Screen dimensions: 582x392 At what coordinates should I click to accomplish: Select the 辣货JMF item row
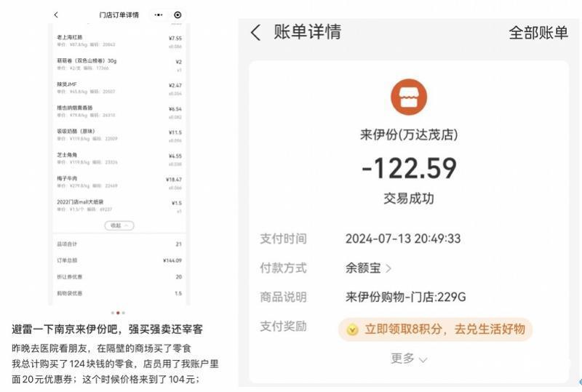coord(119,88)
